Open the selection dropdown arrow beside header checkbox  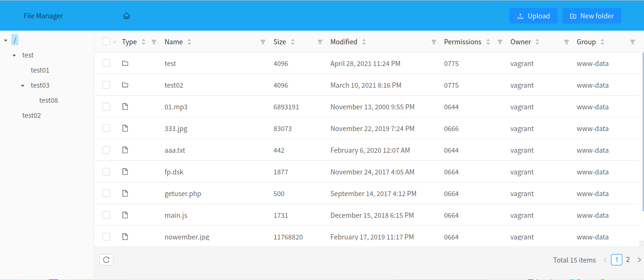click(x=115, y=42)
